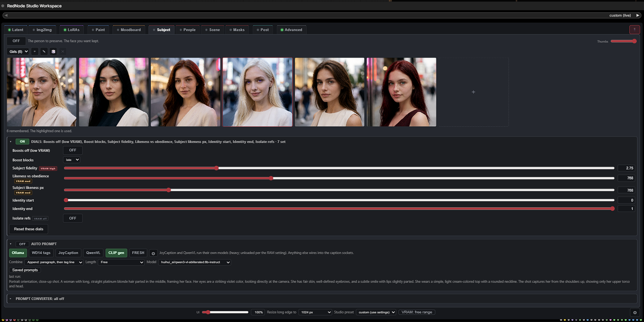
Task: Click the left arrow on the top bar
Action: [6, 15]
